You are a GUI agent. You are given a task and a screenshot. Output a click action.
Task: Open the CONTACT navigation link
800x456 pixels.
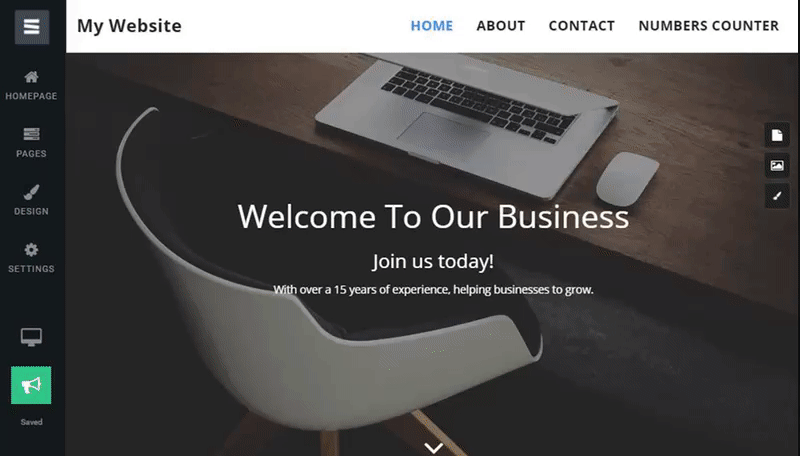coord(582,26)
